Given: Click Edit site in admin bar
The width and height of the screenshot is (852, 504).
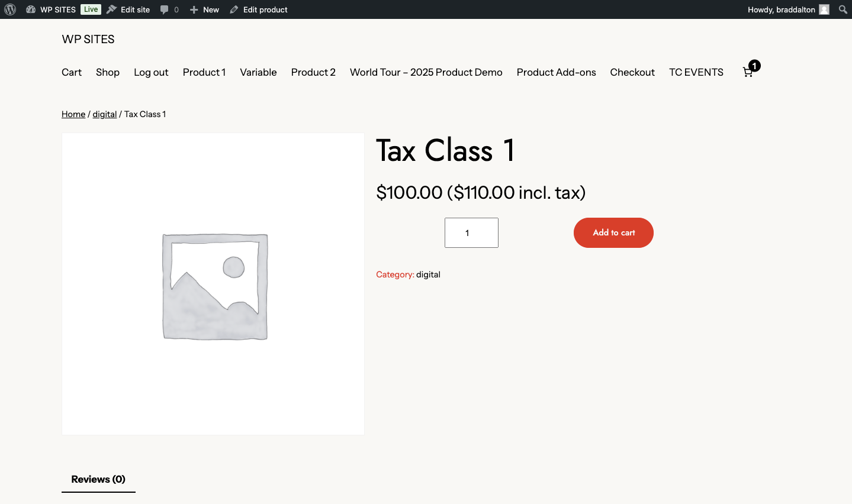Looking at the screenshot, I should coord(128,9).
